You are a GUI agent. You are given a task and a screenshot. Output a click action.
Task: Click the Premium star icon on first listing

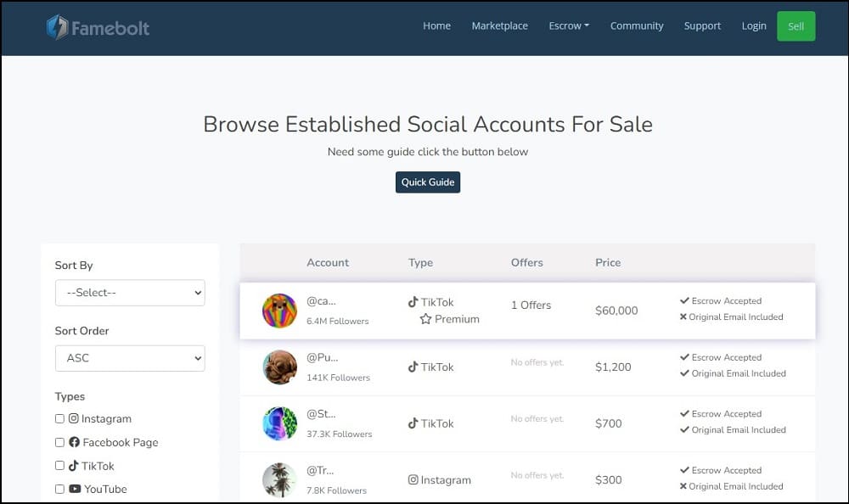point(425,319)
